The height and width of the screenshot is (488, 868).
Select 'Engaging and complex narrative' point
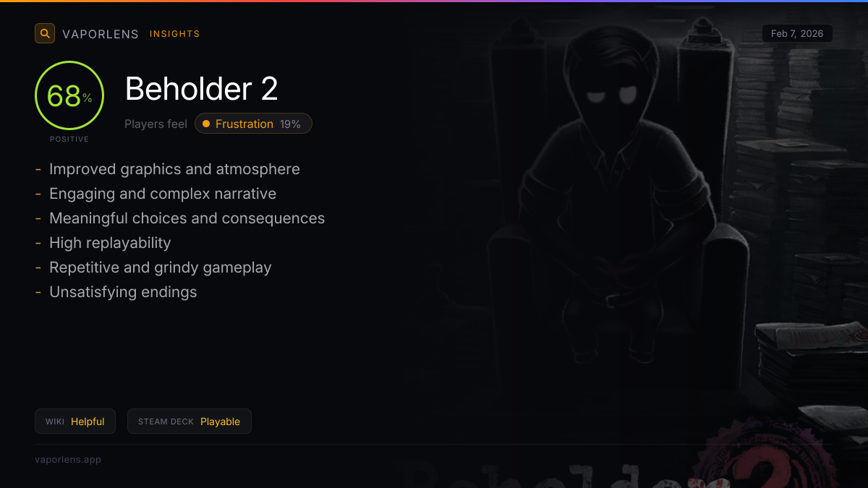coord(163,194)
